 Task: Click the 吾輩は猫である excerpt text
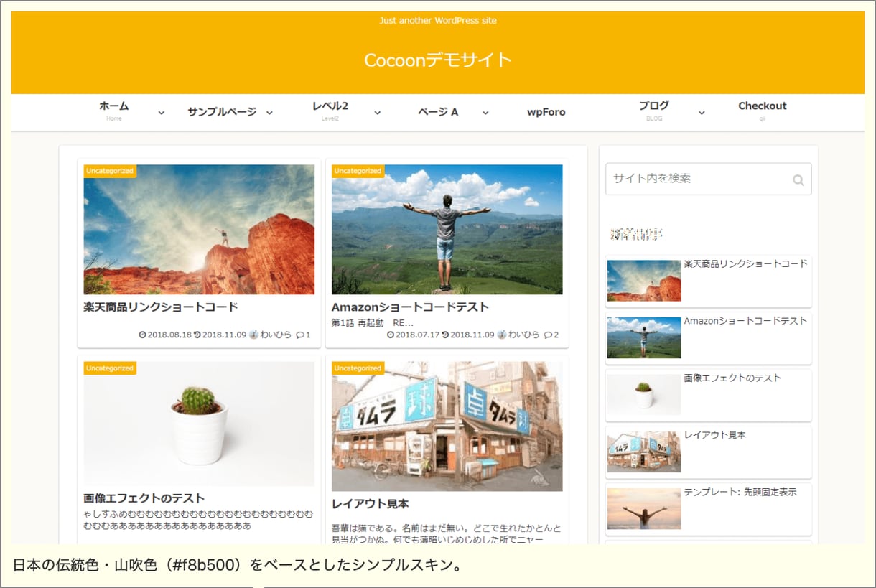point(447,534)
